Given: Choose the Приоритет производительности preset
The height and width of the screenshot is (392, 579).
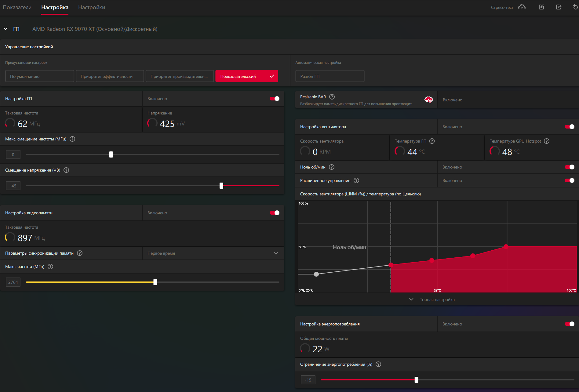Looking at the screenshot, I should point(180,76).
